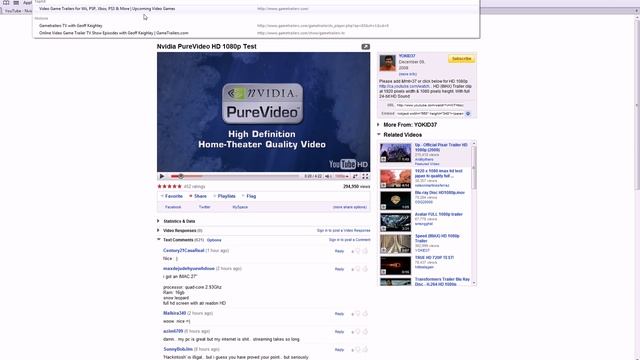The width and height of the screenshot is (640, 360).
Task: Click the (more info) link under uploader
Action: [408, 74]
